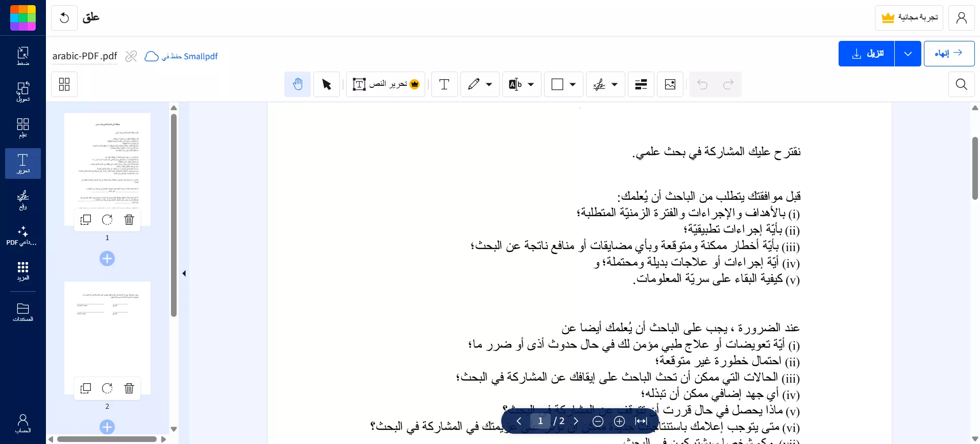Click the Finish button with arrow
Image resolution: width=980 pixels, height=444 pixels.
click(x=949, y=54)
